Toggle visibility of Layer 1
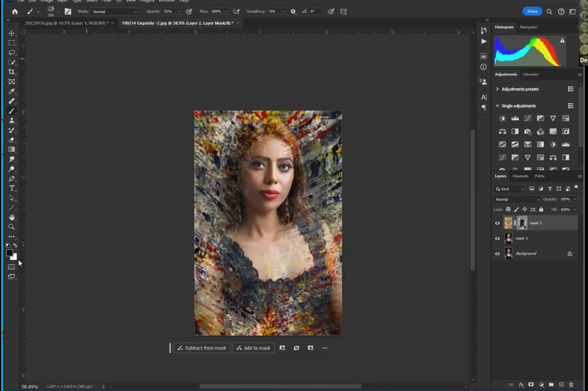This screenshot has width=588, height=391. pos(497,239)
